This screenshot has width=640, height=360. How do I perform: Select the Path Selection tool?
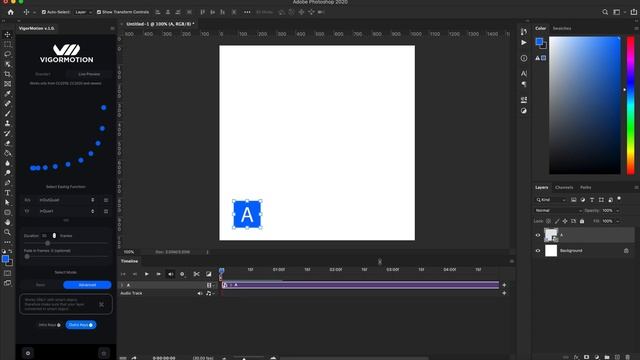pyautogui.click(x=7, y=202)
